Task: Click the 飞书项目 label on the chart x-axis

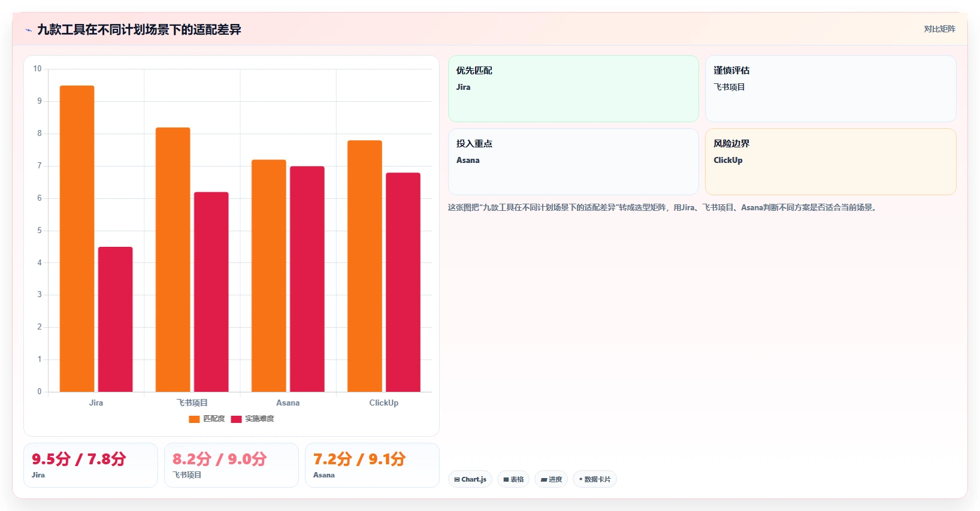Action: (192, 403)
